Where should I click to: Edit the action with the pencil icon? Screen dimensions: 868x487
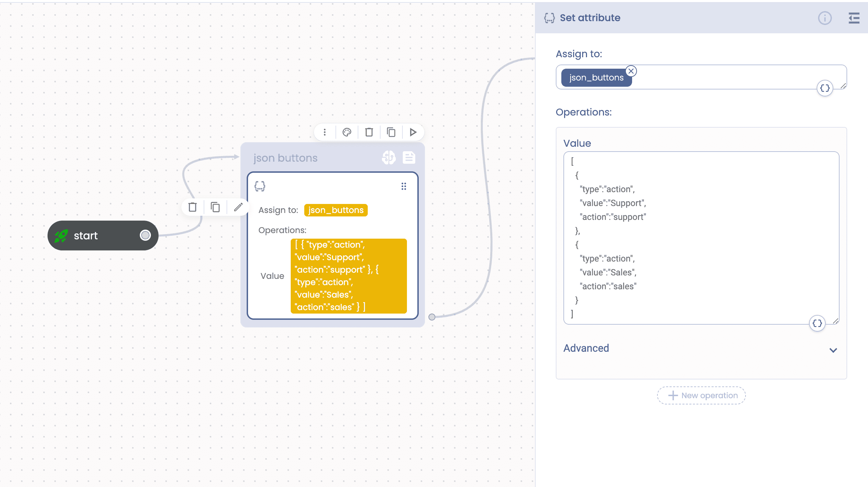coord(238,207)
